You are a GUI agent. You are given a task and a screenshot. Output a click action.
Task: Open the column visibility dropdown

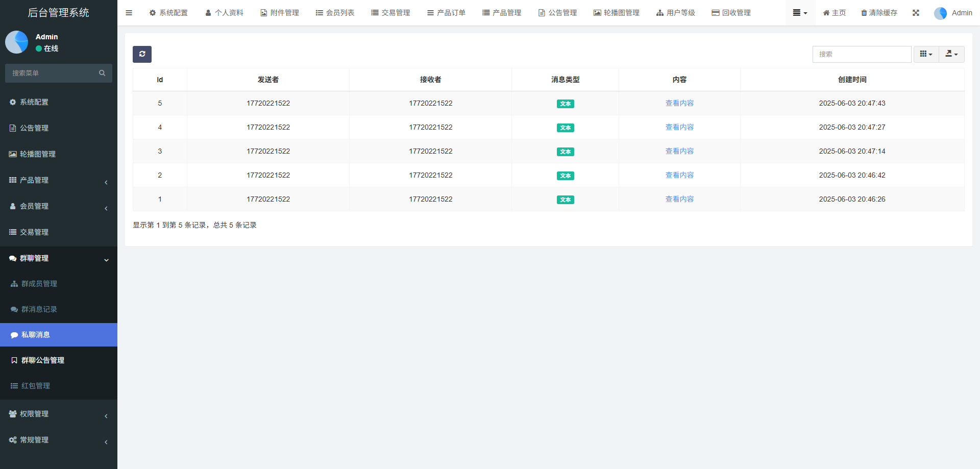[x=926, y=54]
